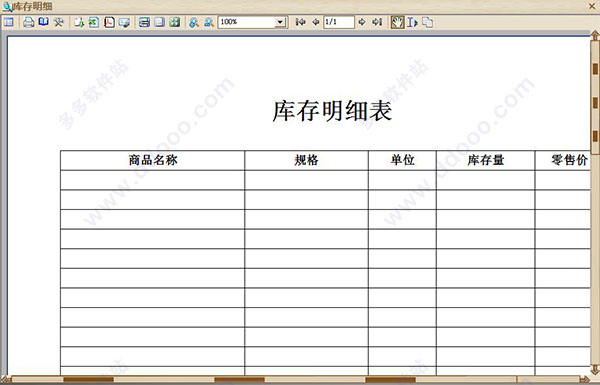Image resolution: width=600 pixels, height=385 pixels.
Task: Go to the first page
Action: pyautogui.click(x=300, y=22)
